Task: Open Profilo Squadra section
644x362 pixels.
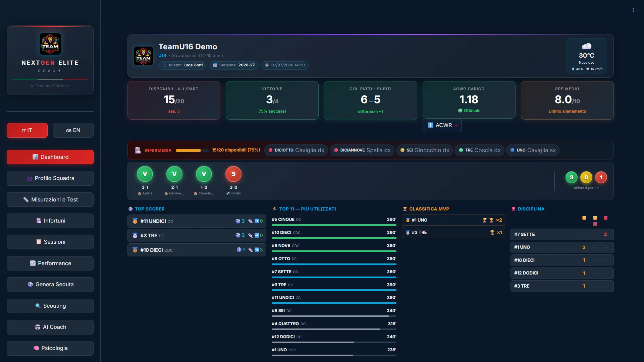Action: pyautogui.click(x=50, y=178)
